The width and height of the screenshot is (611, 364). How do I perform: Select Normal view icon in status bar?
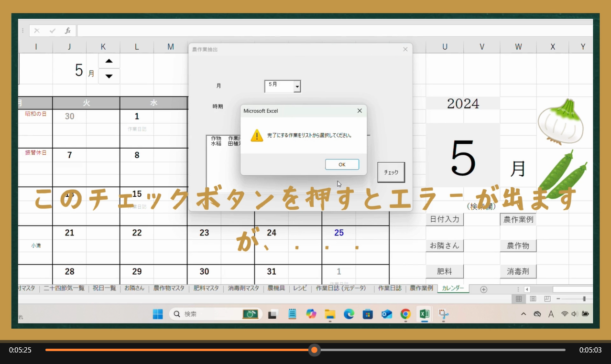point(518,299)
